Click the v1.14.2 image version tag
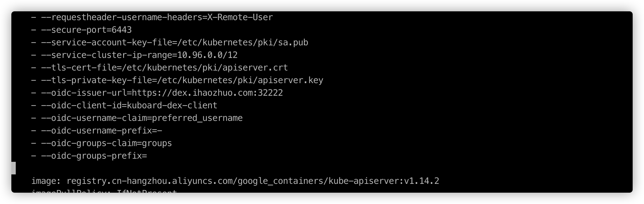644x204 pixels. tap(422, 181)
